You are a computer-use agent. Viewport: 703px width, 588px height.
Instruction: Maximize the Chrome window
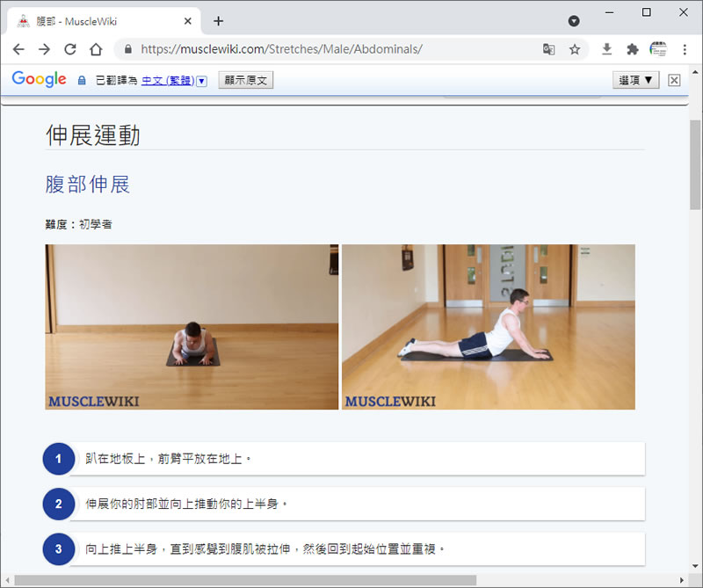pyautogui.click(x=647, y=12)
